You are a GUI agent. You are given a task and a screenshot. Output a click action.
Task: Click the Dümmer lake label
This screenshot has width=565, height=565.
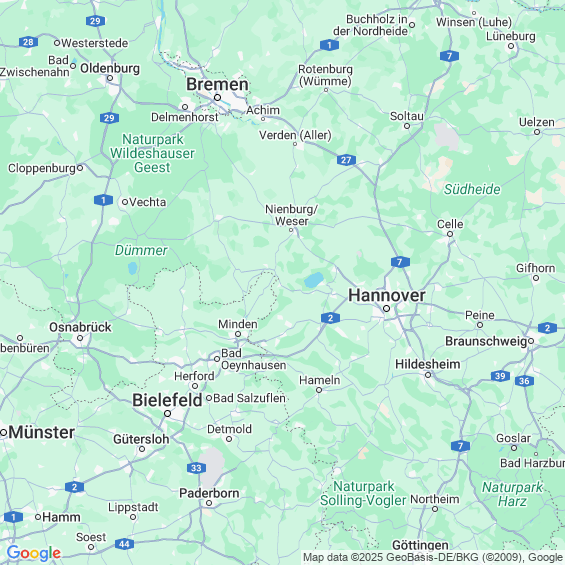point(141,250)
